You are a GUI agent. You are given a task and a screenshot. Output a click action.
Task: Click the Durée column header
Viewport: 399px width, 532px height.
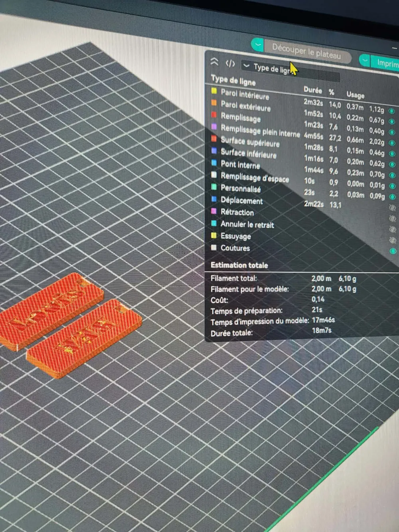(312, 90)
